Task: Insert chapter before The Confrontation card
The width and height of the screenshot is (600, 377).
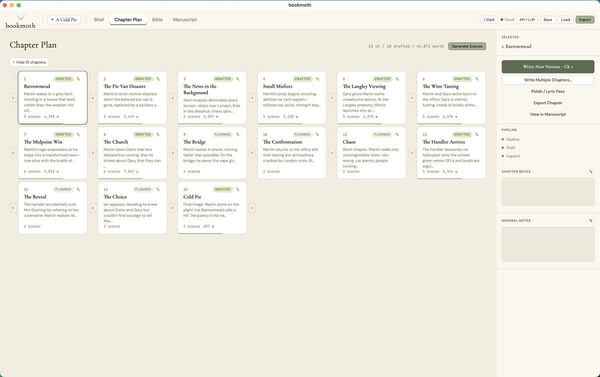Action: click(252, 153)
